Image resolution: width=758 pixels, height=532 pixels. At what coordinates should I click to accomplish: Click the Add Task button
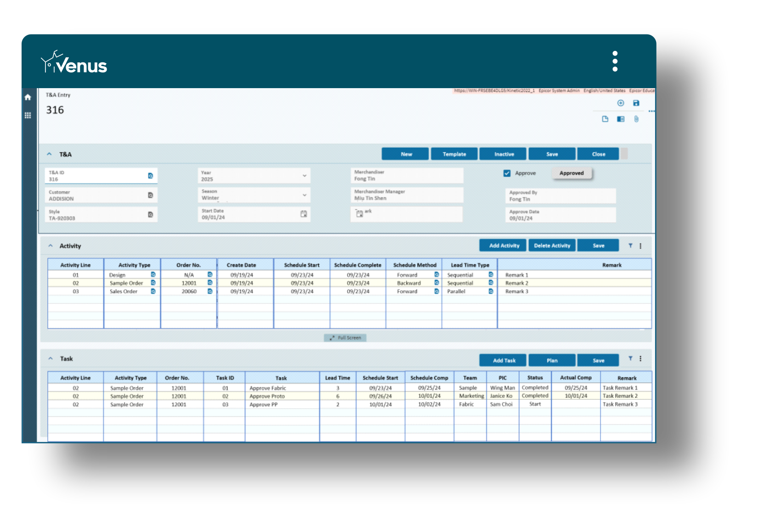[x=503, y=360]
